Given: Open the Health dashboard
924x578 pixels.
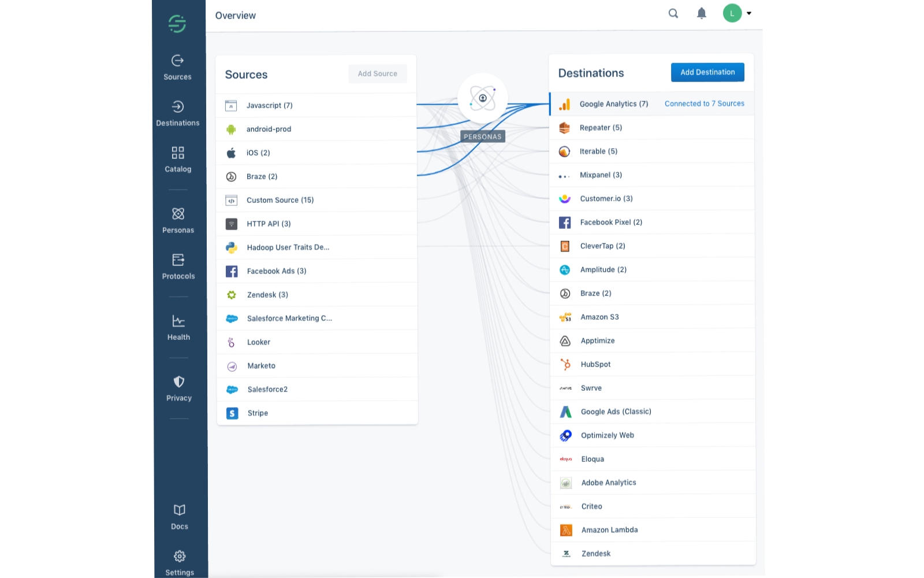Looking at the screenshot, I should tap(178, 327).
